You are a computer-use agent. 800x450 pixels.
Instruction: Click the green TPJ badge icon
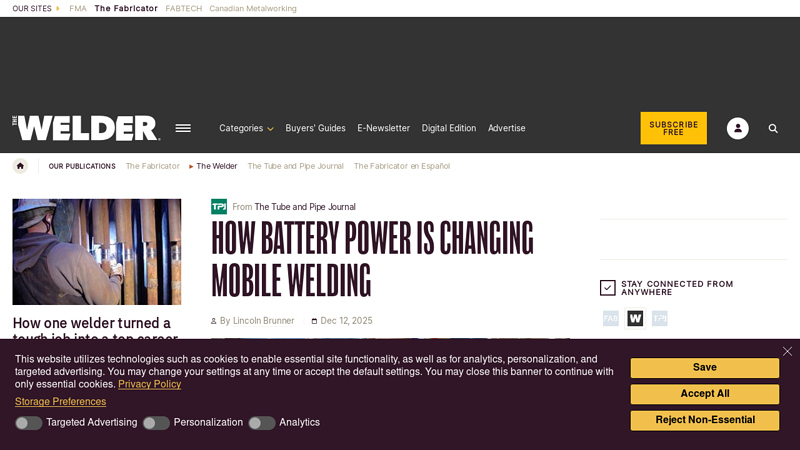pyautogui.click(x=219, y=207)
